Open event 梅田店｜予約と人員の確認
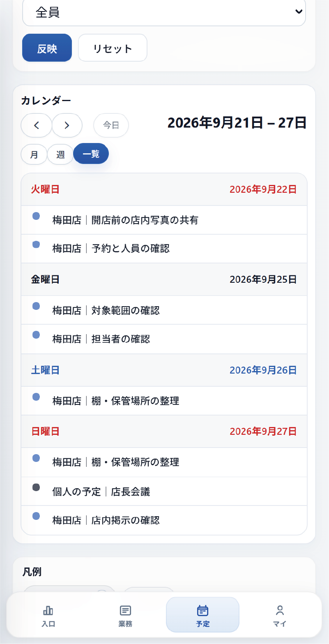The height and width of the screenshot is (644, 329). [x=164, y=249]
